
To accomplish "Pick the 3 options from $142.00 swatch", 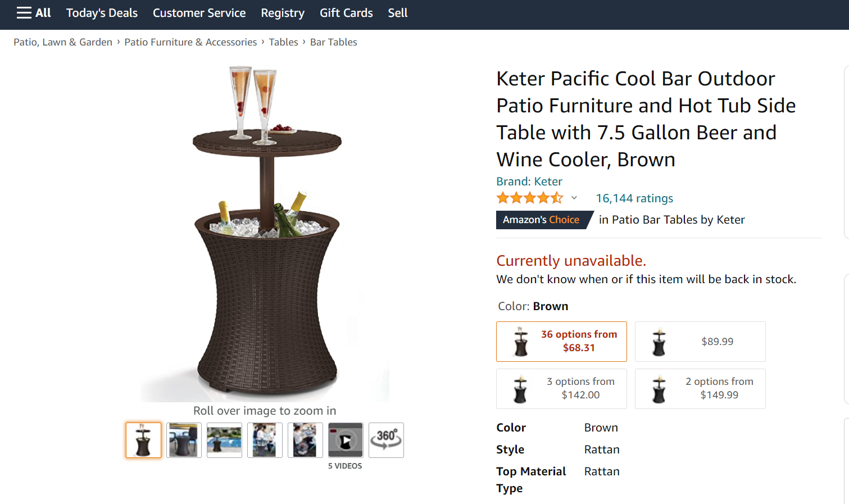I will [561, 389].
